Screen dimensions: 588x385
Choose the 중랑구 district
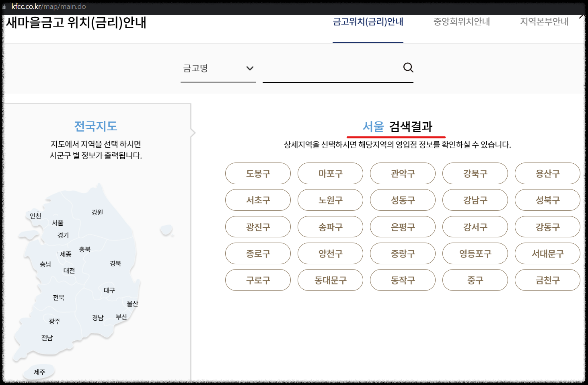point(403,253)
